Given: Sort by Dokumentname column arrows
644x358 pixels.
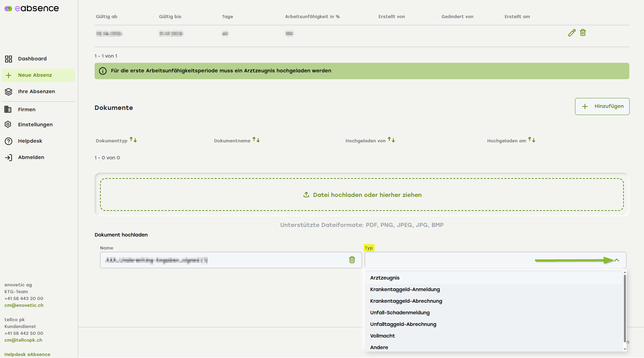Looking at the screenshot, I should tap(256, 140).
